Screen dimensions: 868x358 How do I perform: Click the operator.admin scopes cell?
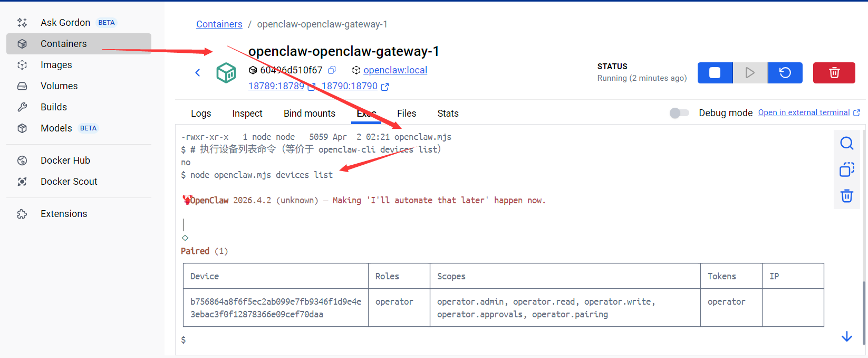(x=565, y=308)
